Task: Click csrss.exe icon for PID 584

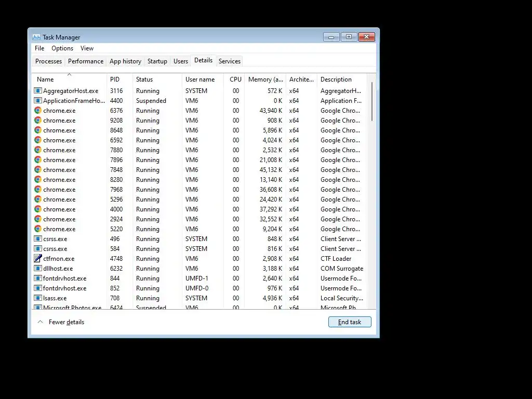Action: tap(37, 248)
